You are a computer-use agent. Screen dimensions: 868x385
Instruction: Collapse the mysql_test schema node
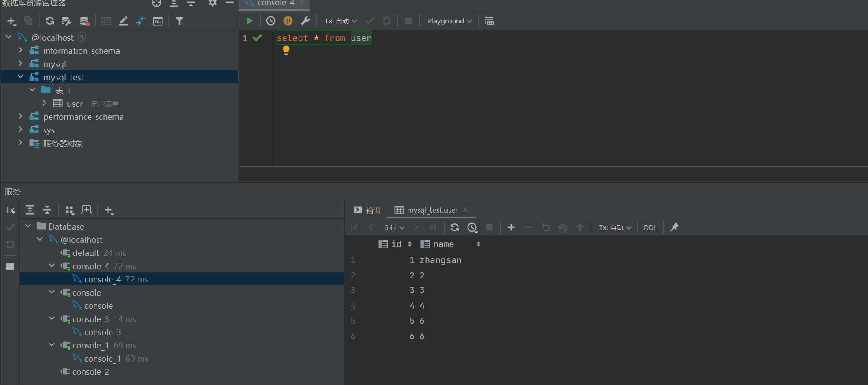(x=21, y=77)
